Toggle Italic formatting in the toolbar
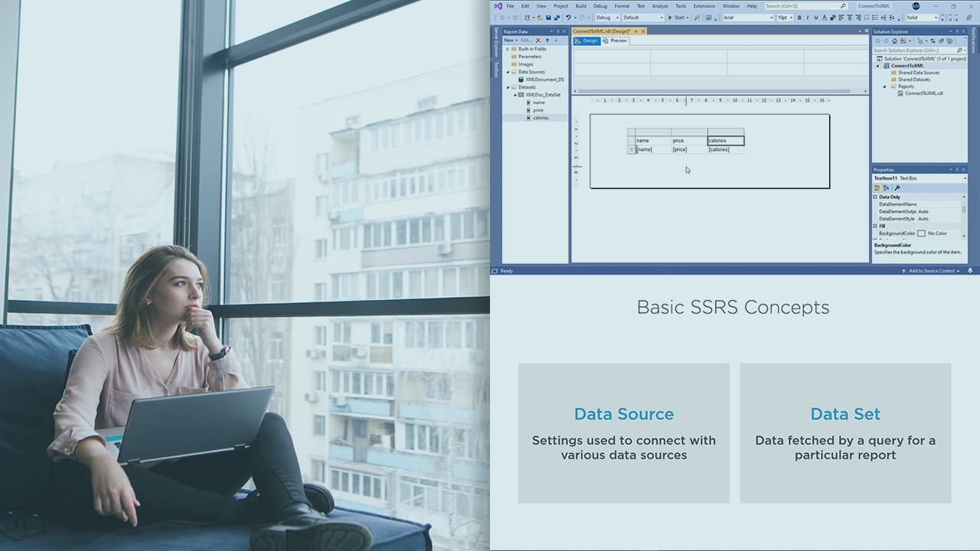This screenshot has height=551, width=980. coord(808,18)
